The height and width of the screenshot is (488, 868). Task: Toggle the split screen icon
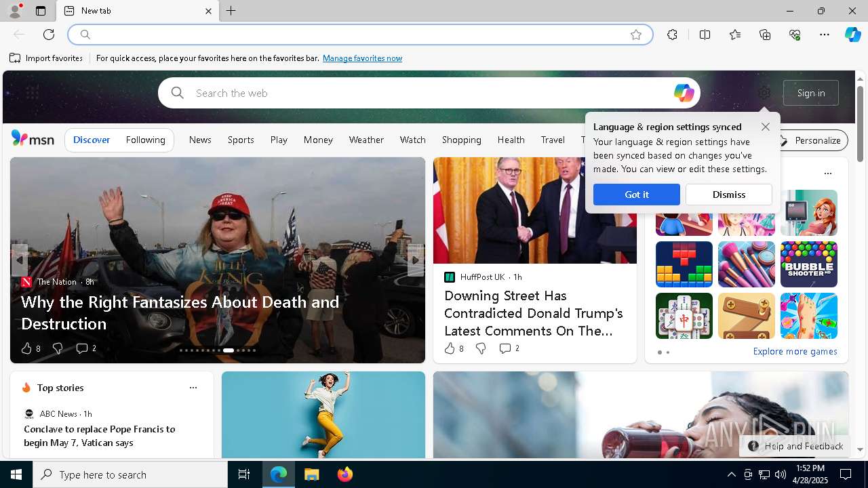tap(705, 35)
